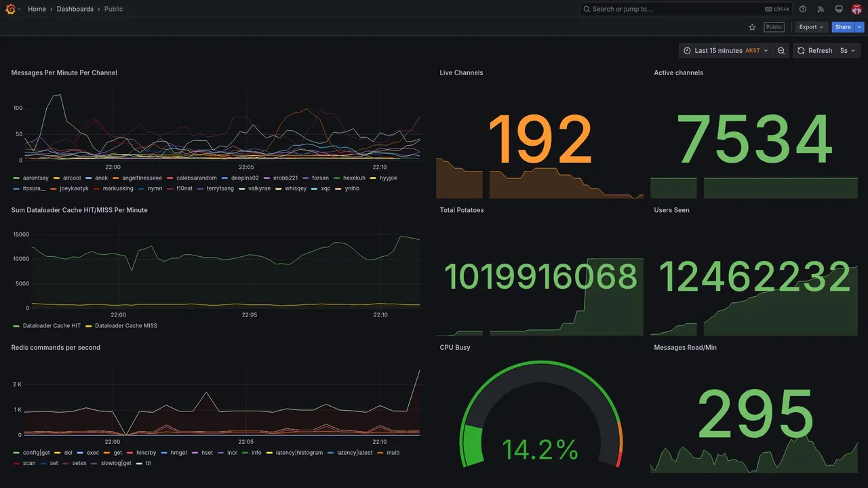
Task: Open the help question mark icon
Action: pos(803,9)
